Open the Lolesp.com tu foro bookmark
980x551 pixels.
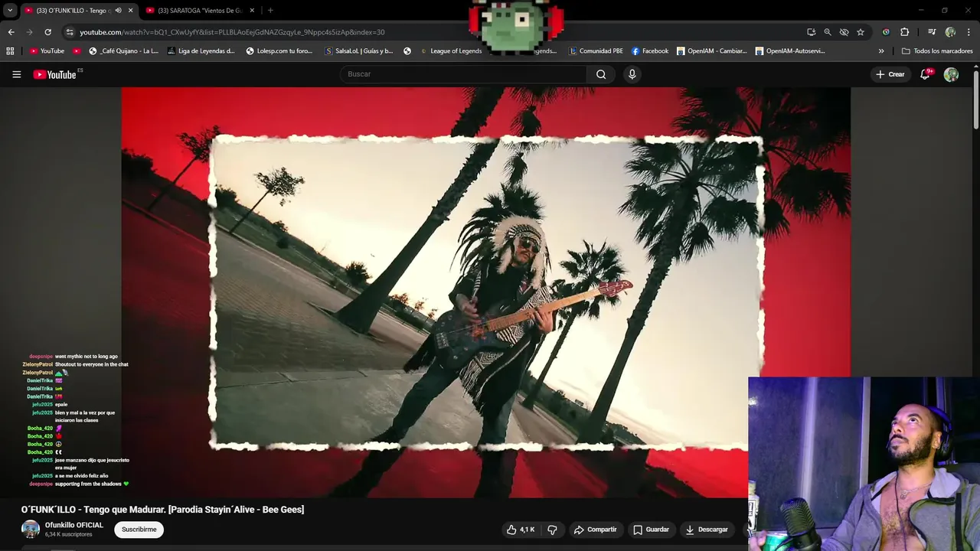tap(279, 51)
